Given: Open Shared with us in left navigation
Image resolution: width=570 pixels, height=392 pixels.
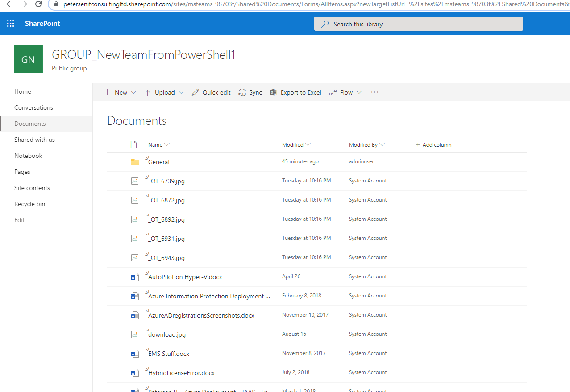Looking at the screenshot, I should 34,140.
